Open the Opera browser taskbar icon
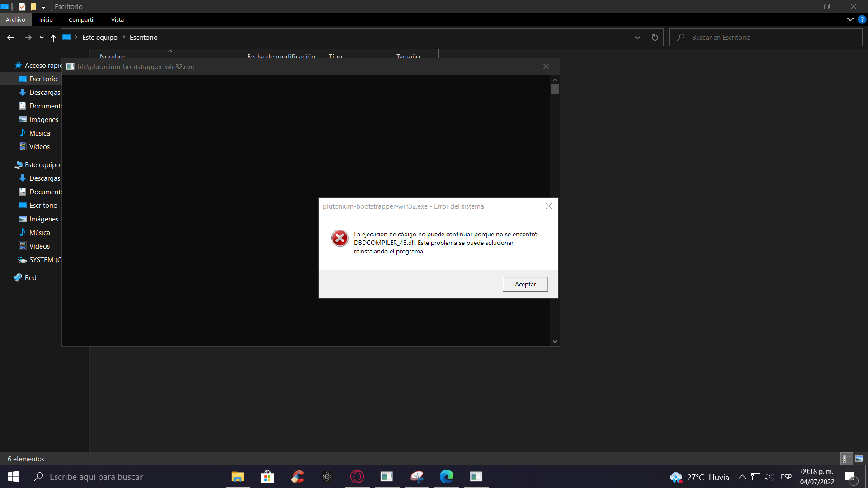 coord(357,477)
